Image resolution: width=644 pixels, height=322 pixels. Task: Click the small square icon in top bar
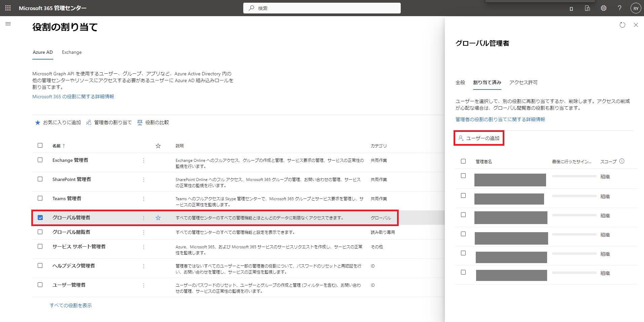pos(571,9)
